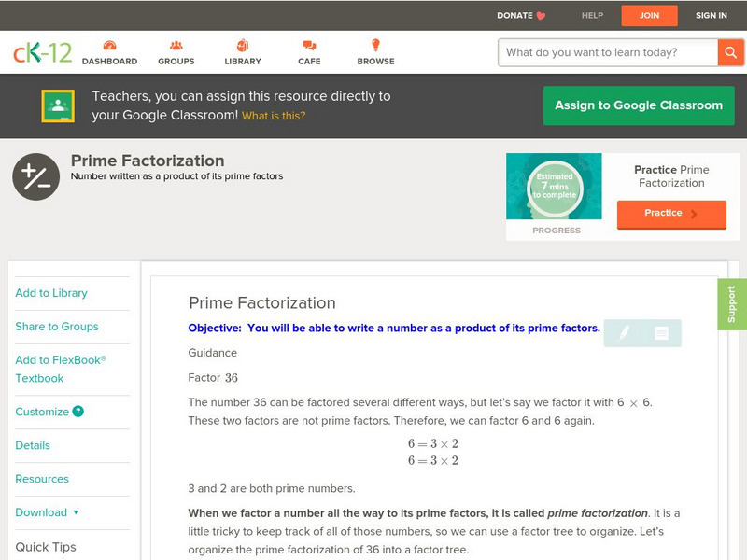Focus the 'What do you want to learn' search field
This screenshot has width=747, height=560.
click(608, 52)
